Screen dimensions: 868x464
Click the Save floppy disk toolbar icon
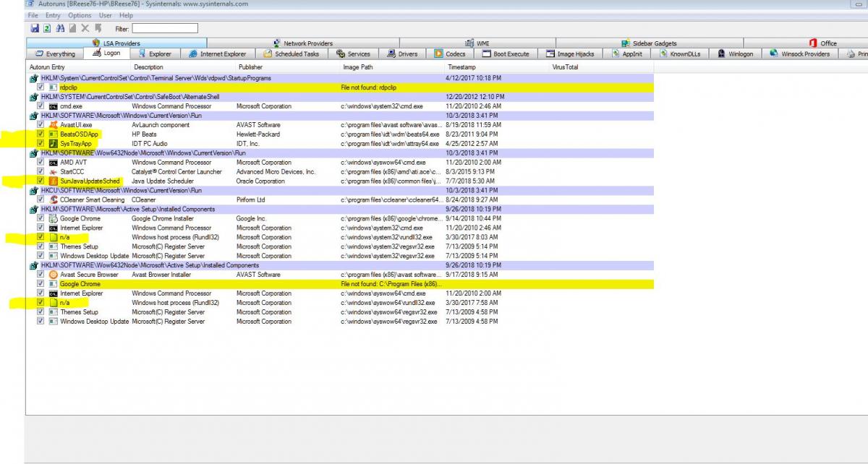click(x=35, y=28)
